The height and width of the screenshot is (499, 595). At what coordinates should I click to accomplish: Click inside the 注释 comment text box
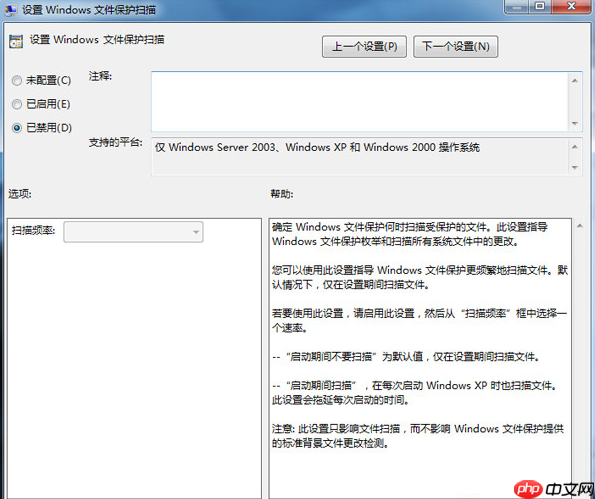[x=359, y=101]
